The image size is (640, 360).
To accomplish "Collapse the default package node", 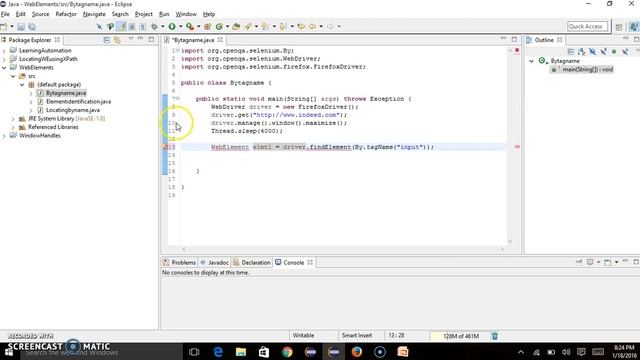I will point(22,85).
